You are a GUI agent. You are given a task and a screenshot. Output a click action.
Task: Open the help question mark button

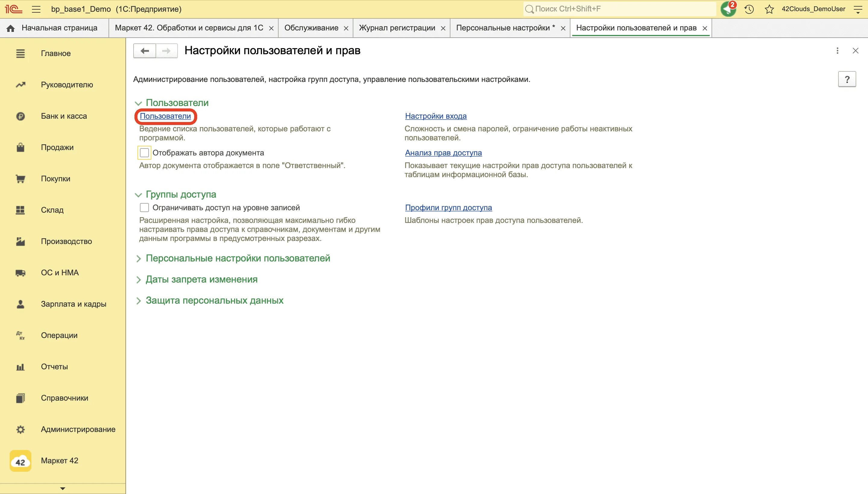847,80
